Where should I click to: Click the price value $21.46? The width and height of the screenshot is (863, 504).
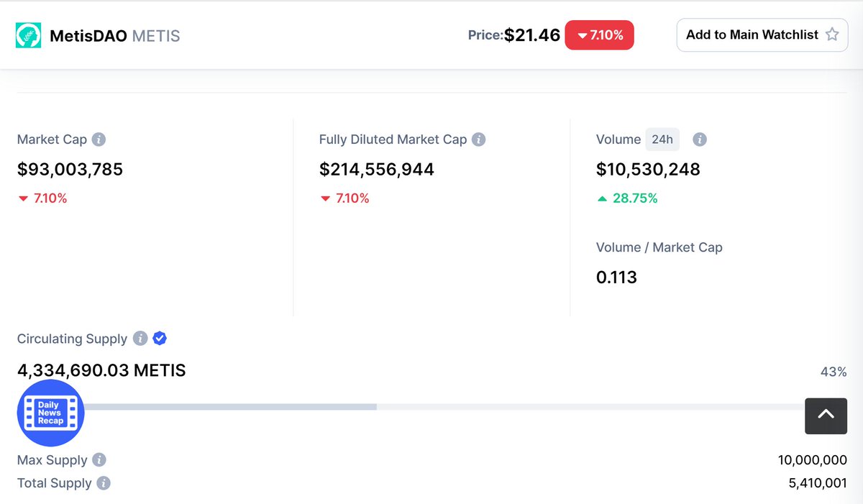(532, 35)
